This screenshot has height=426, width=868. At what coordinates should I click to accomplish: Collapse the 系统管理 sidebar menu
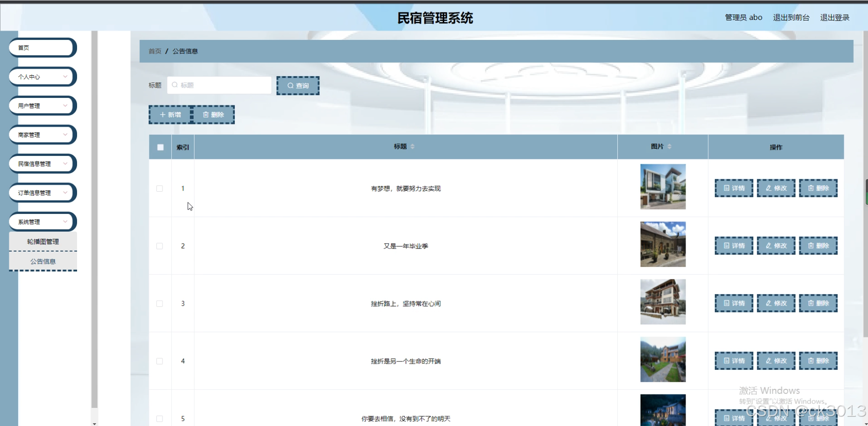click(x=43, y=222)
